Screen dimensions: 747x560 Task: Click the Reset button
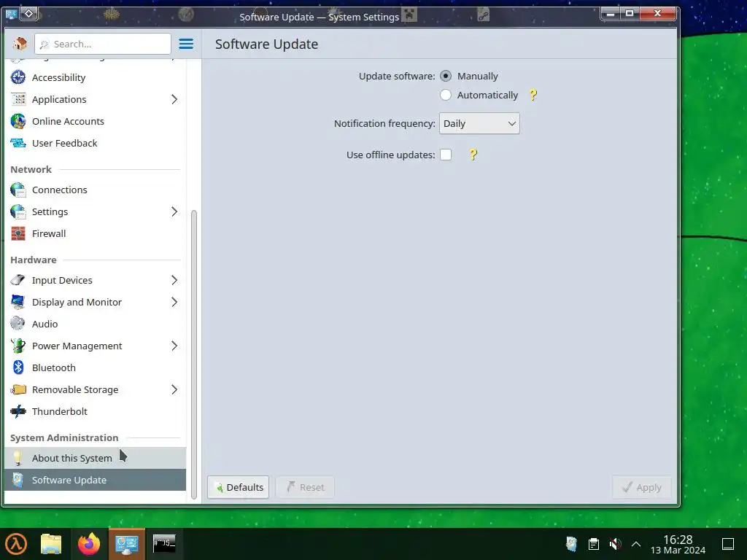pos(305,487)
